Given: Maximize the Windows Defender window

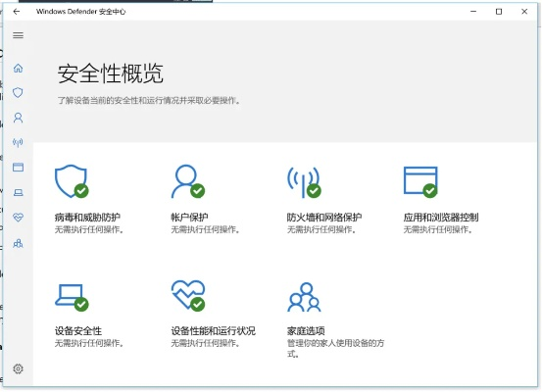Looking at the screenshot, I should [x=499, y=12].
